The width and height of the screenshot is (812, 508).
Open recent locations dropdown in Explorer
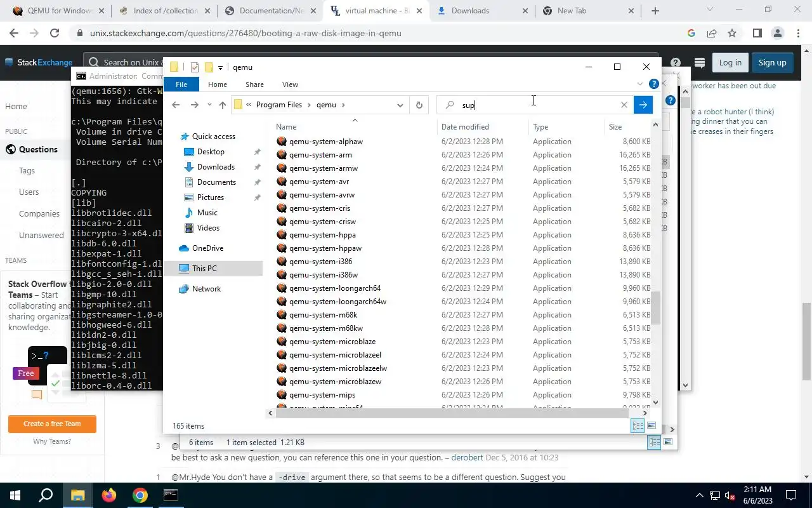(x=209, y=105)
